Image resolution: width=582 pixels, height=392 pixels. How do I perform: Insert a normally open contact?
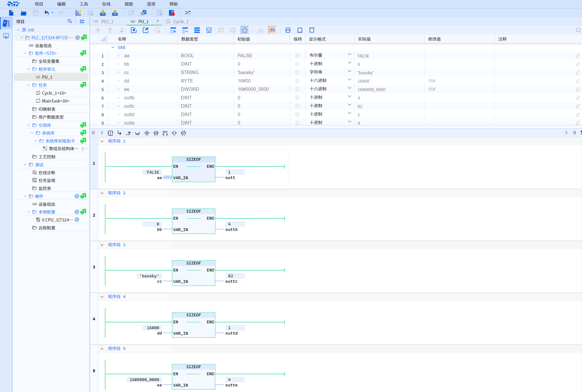click(x=147, y=133)
